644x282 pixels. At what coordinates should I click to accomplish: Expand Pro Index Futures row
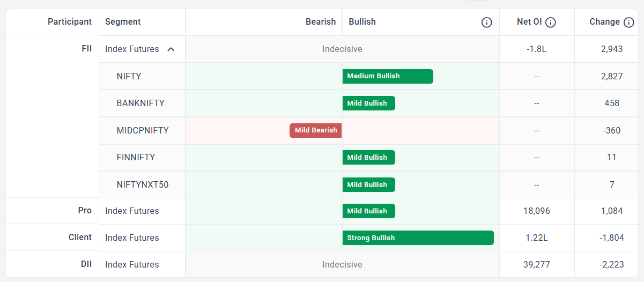(132, 211)
